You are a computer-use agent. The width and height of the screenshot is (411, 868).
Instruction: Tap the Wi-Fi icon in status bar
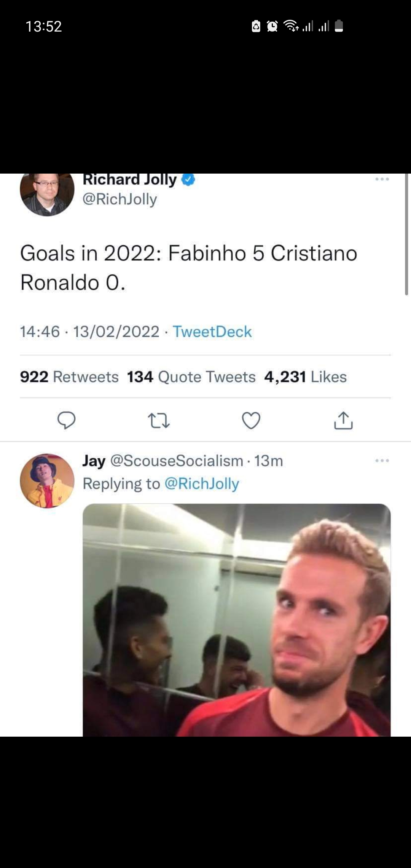point(292,26)
